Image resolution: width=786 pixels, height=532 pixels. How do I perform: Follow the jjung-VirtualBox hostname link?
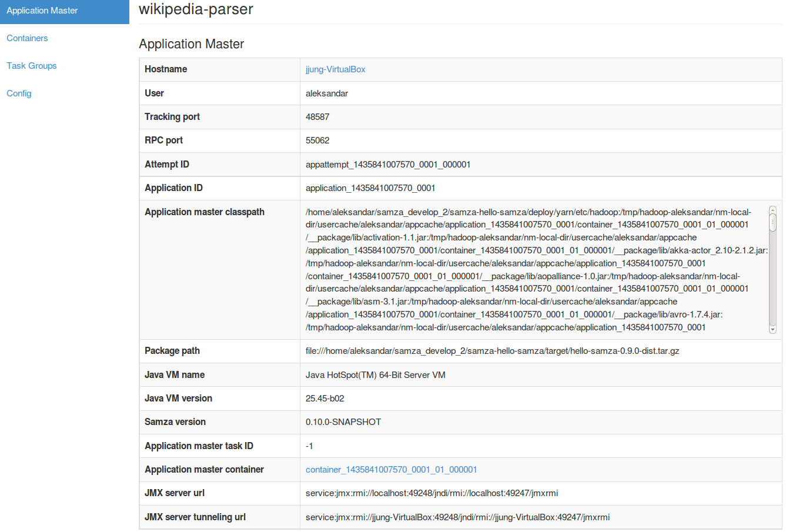coord(335,69)
